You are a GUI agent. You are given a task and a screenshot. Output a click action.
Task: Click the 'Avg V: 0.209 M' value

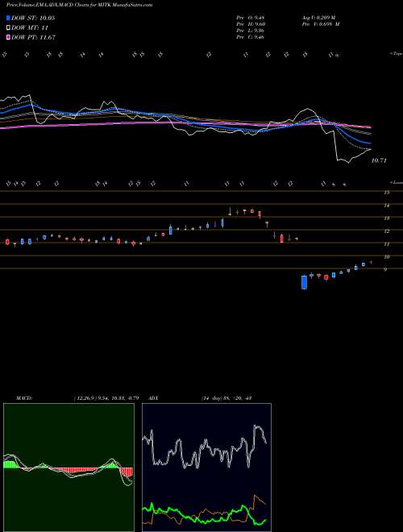click(x=318, y=18)
